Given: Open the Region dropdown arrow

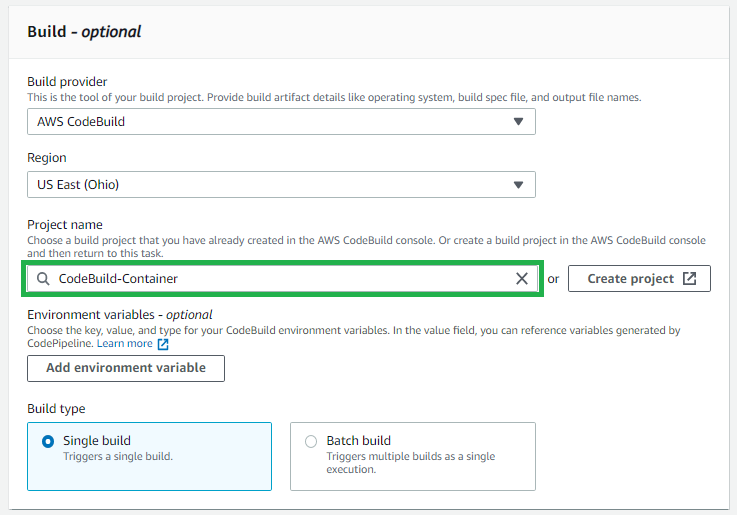Looking at the screenshot, I should 518,185.
